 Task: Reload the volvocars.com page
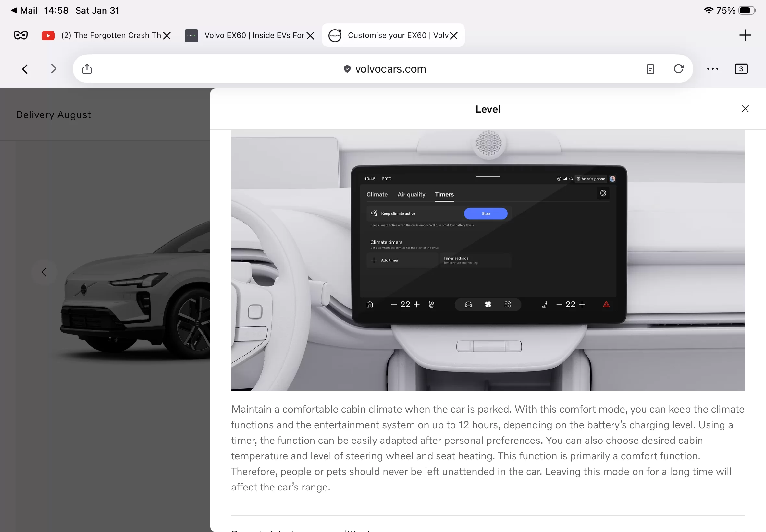[x=678, y=69]
